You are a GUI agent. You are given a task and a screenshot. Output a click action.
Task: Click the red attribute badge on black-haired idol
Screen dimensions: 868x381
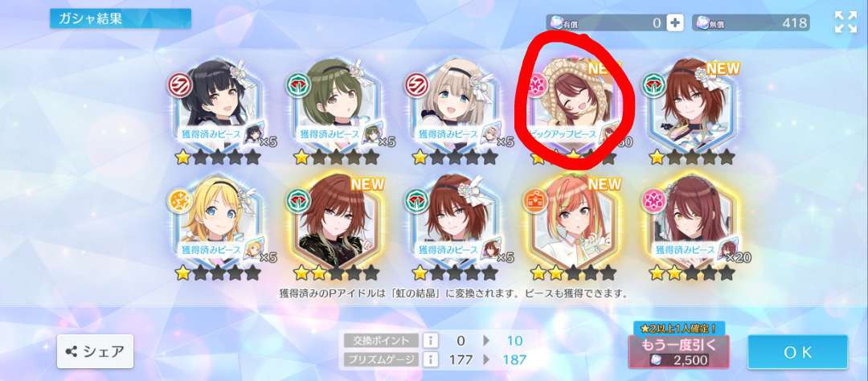(x=180, y=84)
